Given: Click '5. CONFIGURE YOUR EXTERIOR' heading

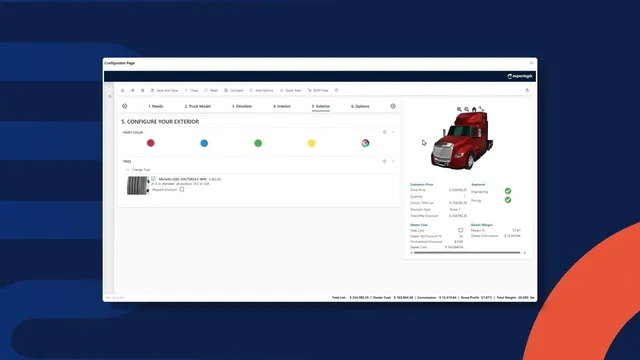Looking at the screenshot, I should (160, 122).
